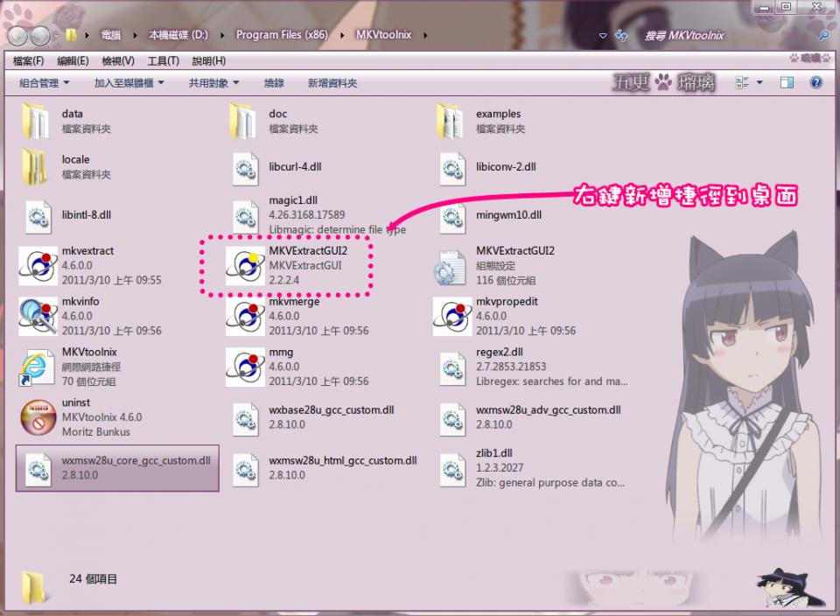Open the uninst uninstaller icon

[x=38, y=417]
